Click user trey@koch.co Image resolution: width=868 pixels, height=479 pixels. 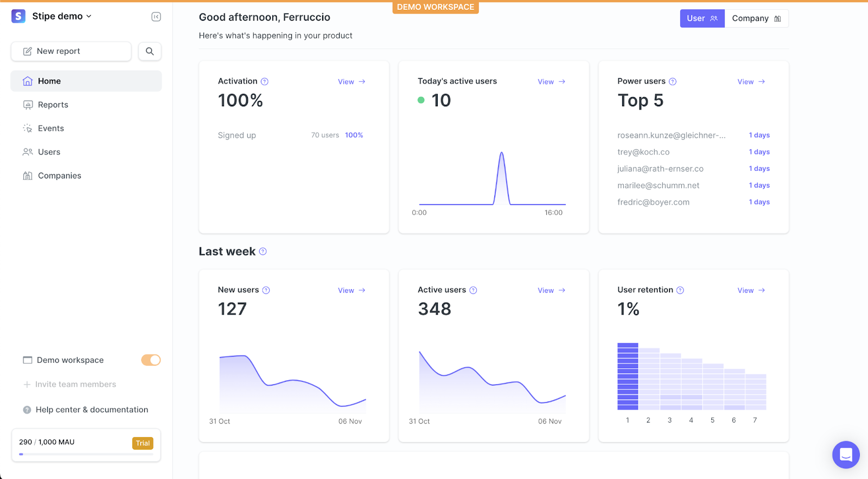643,152
